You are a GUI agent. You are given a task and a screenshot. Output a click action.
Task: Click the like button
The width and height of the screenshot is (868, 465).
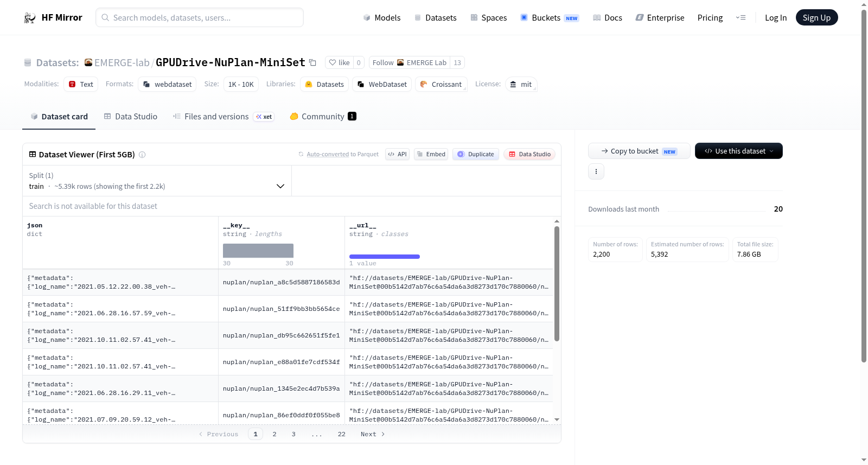click(x=339, y=62)
